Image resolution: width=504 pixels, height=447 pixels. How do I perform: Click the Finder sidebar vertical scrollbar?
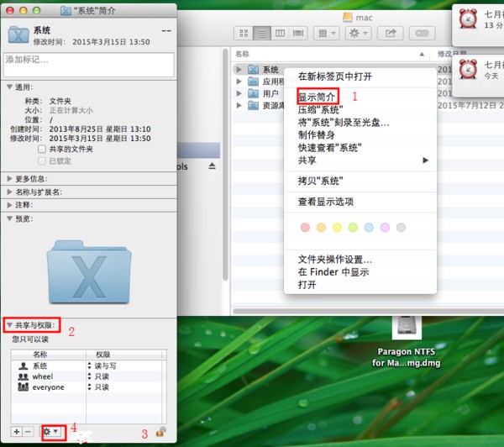pos(225,164)
